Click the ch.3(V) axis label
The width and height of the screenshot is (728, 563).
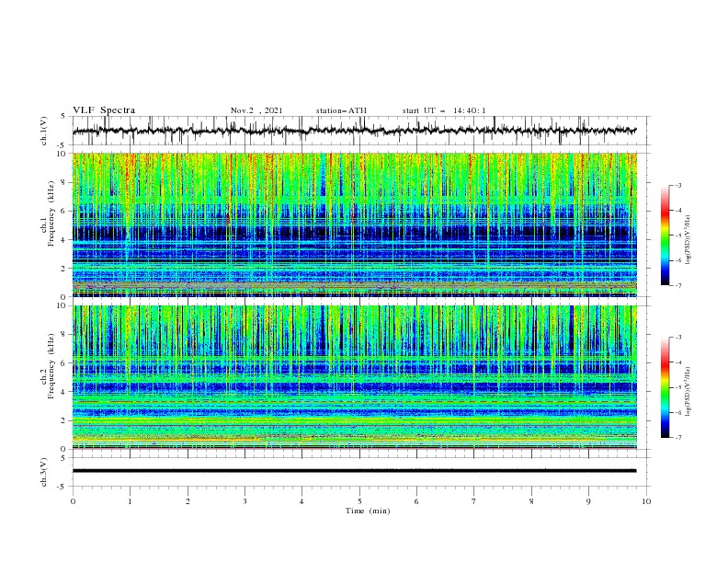tap(44, 472)
